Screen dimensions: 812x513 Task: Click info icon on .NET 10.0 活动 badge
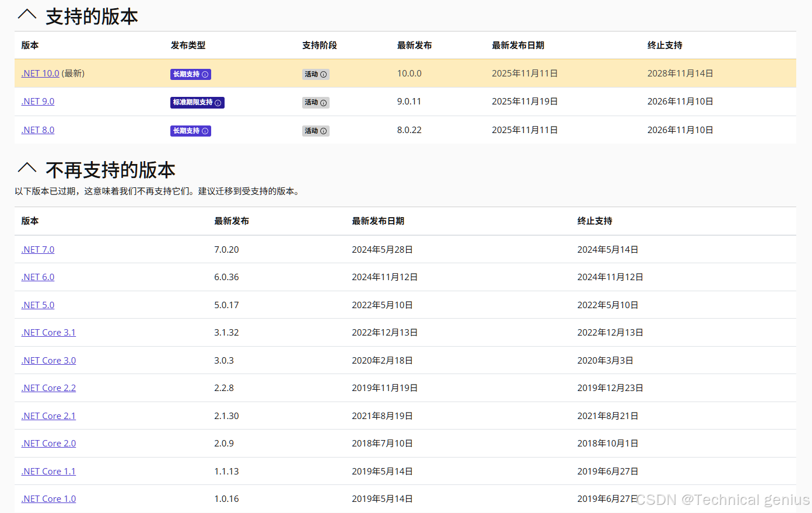323,75
